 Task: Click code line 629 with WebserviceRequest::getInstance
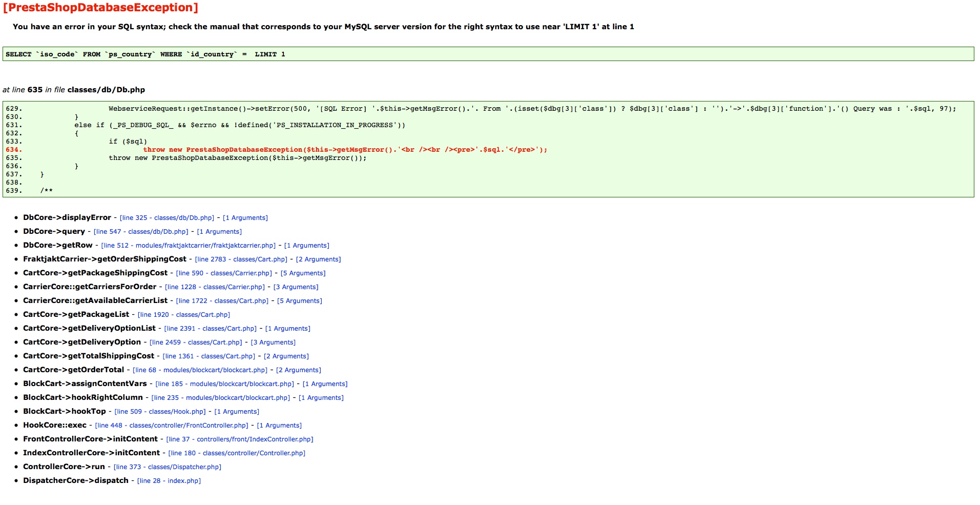532,109
